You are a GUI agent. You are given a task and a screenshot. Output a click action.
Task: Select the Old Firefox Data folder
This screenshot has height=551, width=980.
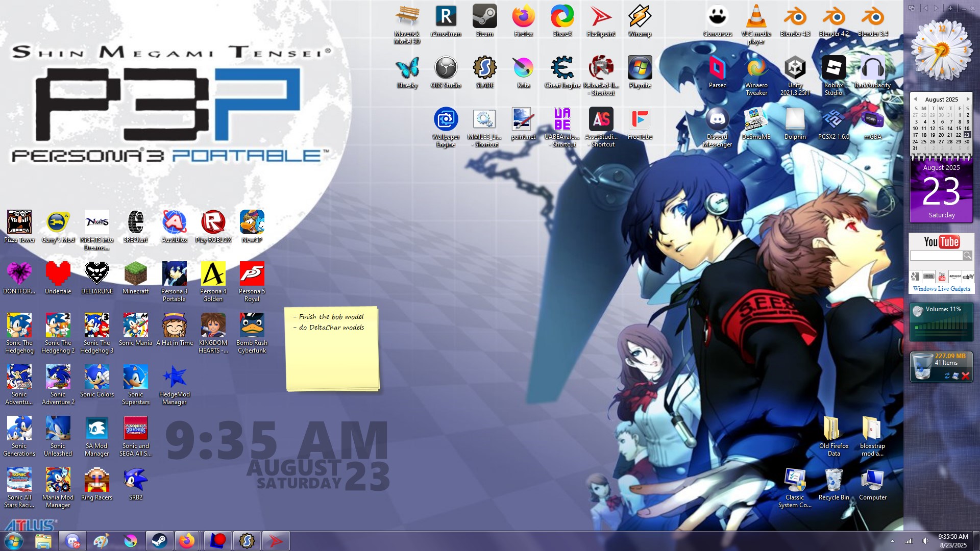[834, 436]
